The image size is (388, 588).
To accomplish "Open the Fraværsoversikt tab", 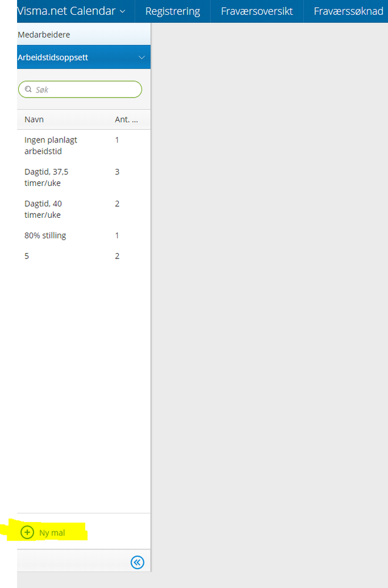I will tap(256, 11).
